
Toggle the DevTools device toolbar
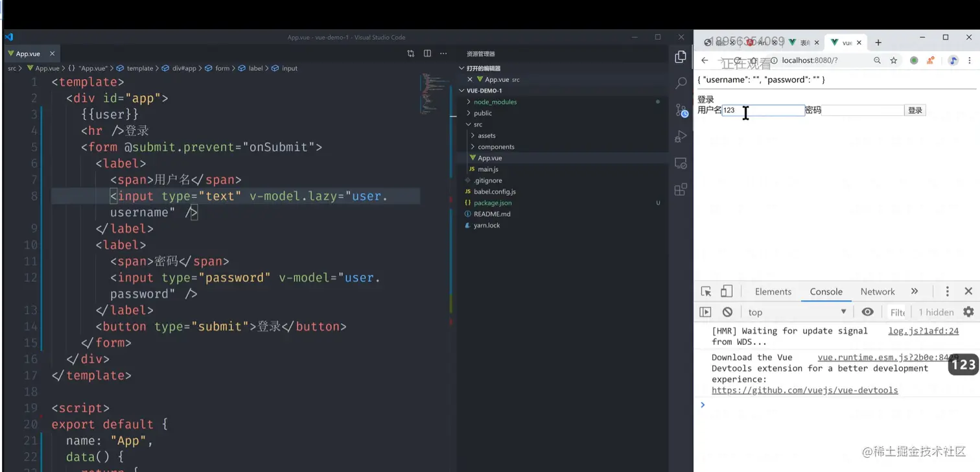pos(727,292)
